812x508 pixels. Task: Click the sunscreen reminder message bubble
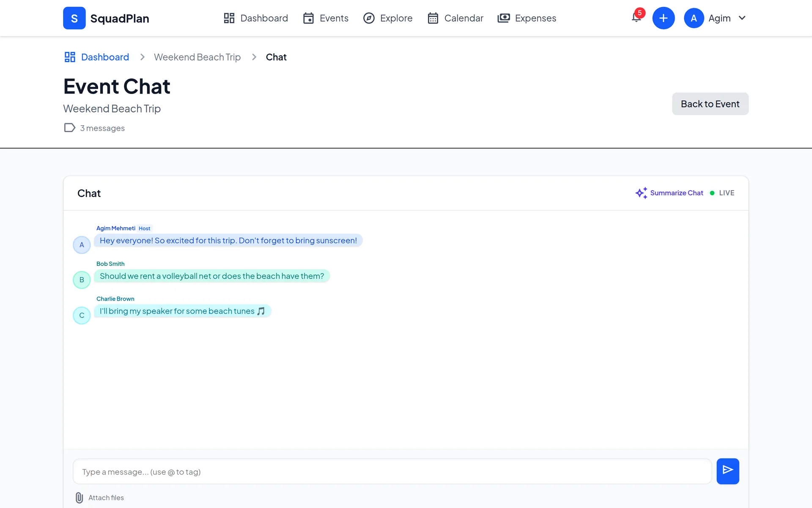pyautogui.click(x=228, y=240)
